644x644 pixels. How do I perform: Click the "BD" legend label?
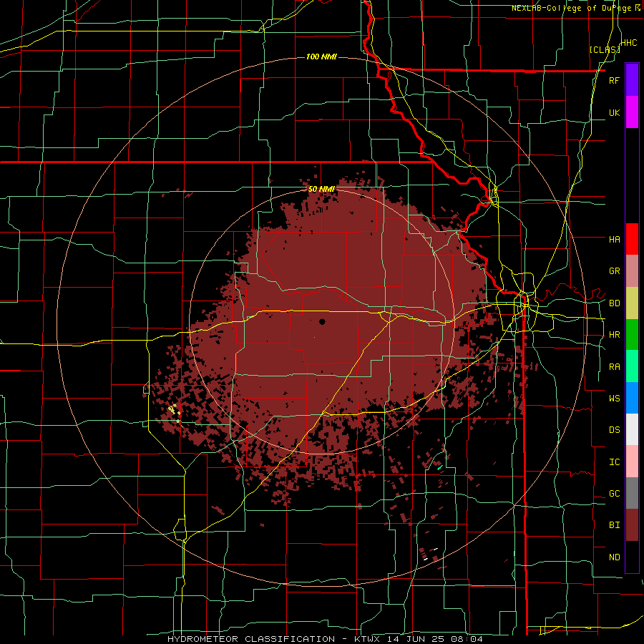coord(614,303)
